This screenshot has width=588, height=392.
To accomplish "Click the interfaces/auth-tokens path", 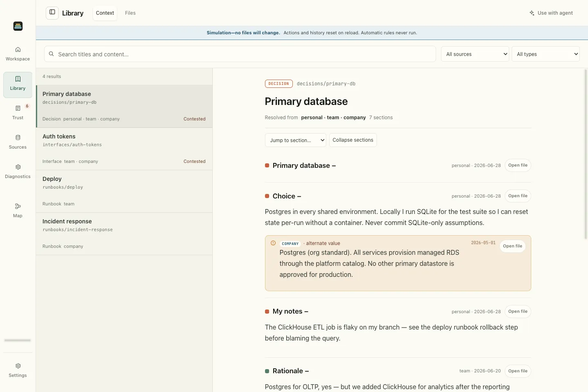I will coord(72,145).
